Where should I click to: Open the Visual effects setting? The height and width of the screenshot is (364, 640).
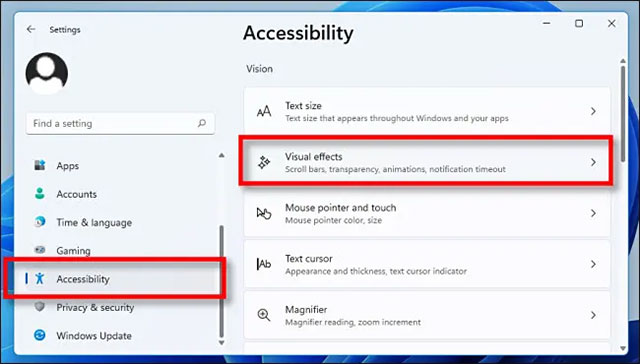pyautogui.click(x=427, y=162)
